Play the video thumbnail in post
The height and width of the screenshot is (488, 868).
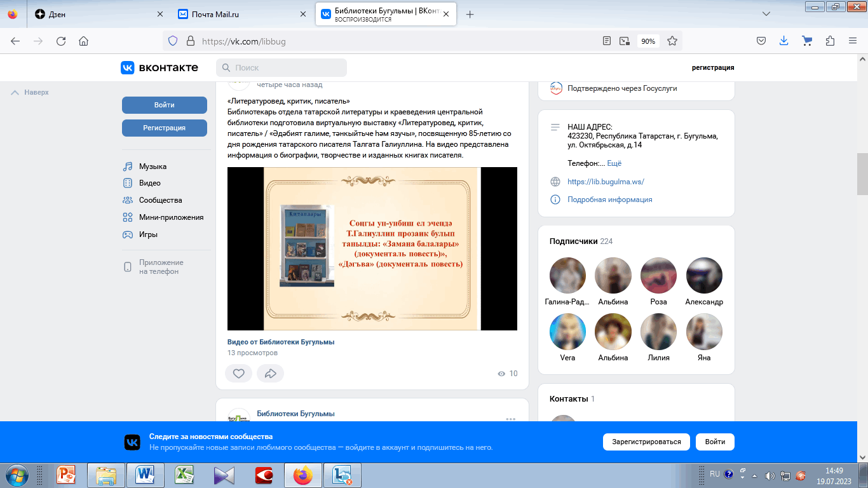click(372, 249)
